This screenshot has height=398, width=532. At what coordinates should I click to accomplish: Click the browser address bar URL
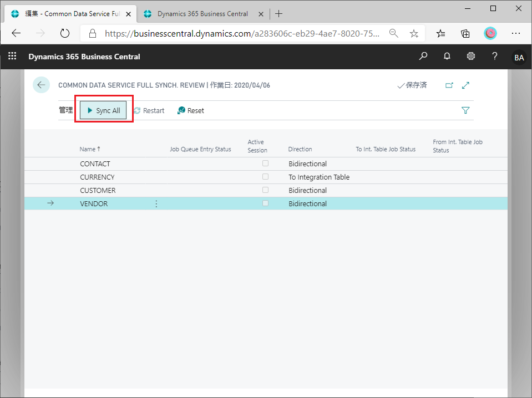pyautogui.click(x=242, y=33)
